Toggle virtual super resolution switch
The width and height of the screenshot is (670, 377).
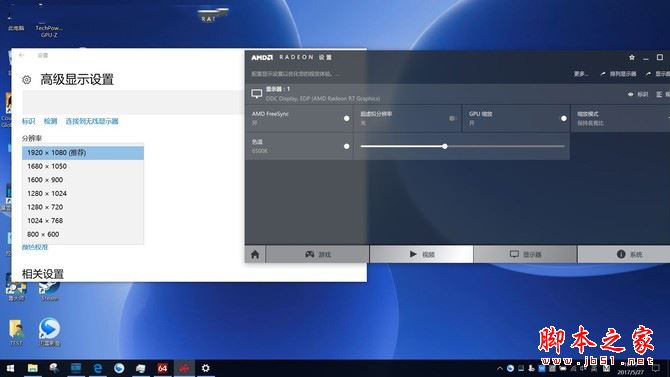pyautogui.click(x=453, y=118)
